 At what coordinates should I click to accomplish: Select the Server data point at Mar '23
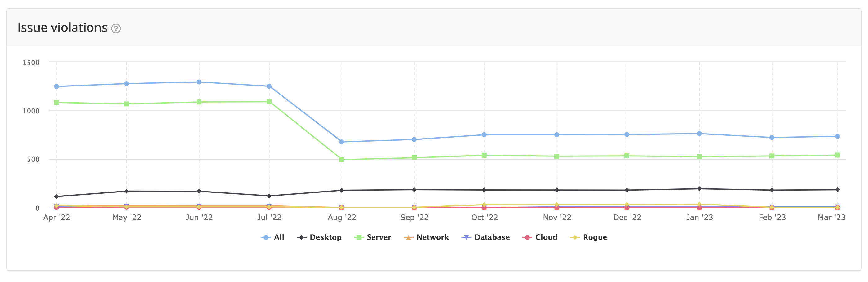coord(837,155)
